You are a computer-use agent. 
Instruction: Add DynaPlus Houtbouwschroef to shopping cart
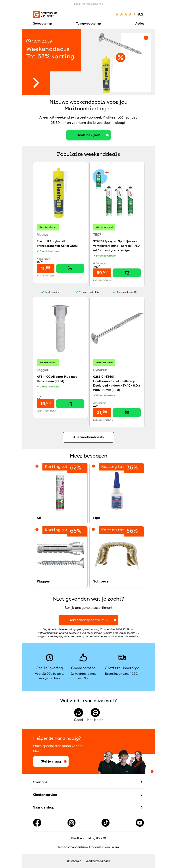[x=126, y=412]
